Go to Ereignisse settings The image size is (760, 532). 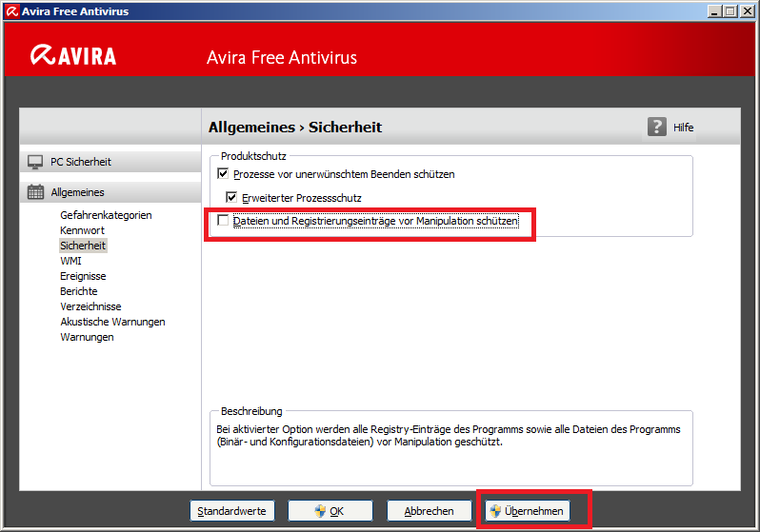pos(83,276)
